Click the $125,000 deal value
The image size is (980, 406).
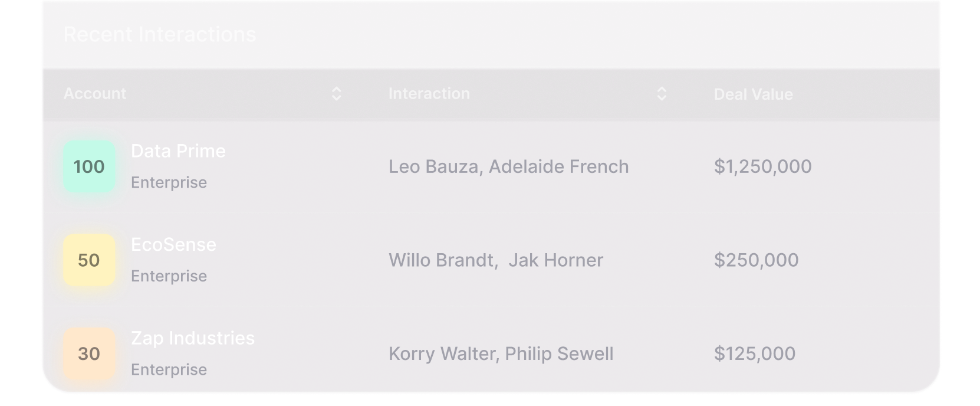[755, 353]
